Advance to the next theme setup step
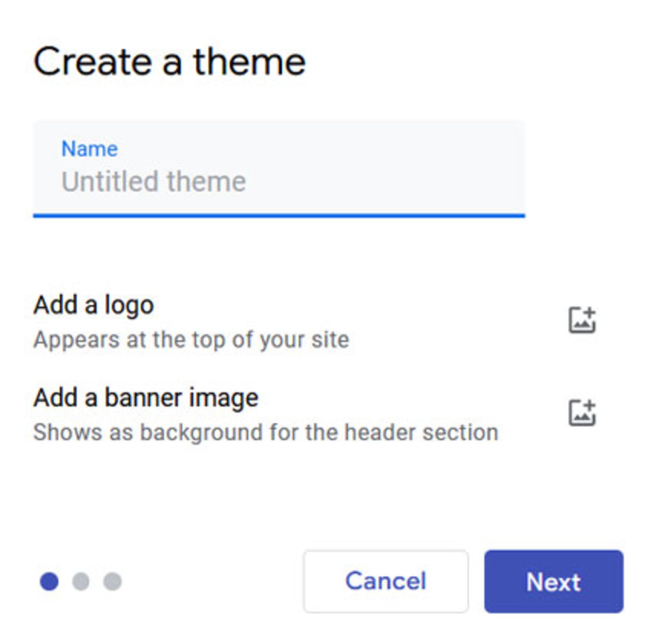The width and height of the screenshot is (656, 644). [553, 581]
